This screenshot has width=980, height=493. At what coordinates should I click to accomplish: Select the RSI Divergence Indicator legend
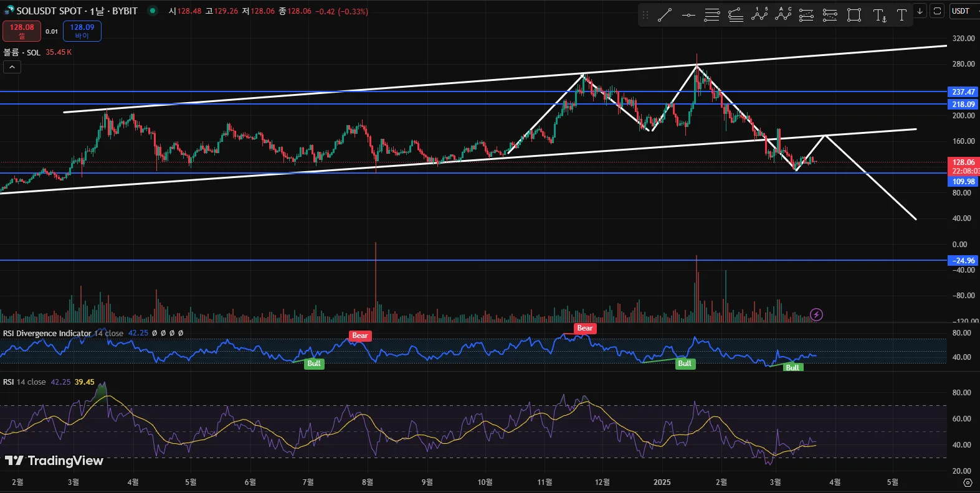[47, 333]
